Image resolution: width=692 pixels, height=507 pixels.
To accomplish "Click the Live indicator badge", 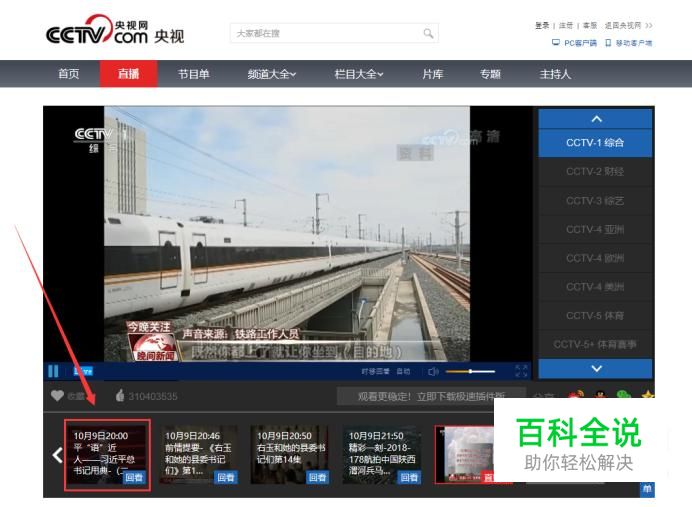I will tap(83, 371).
